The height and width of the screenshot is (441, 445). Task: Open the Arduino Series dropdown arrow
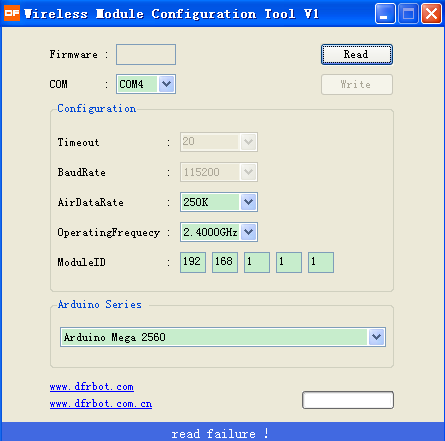point(376,337)
